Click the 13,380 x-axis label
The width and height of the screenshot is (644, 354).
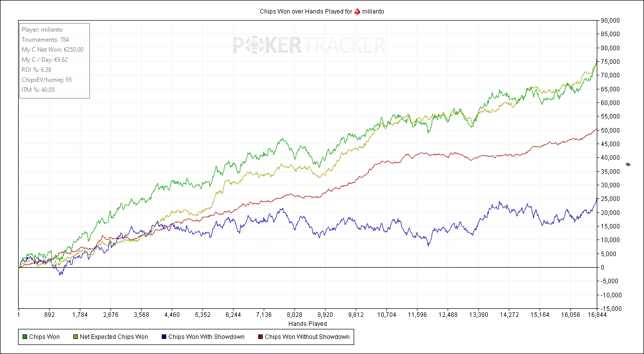478,315
